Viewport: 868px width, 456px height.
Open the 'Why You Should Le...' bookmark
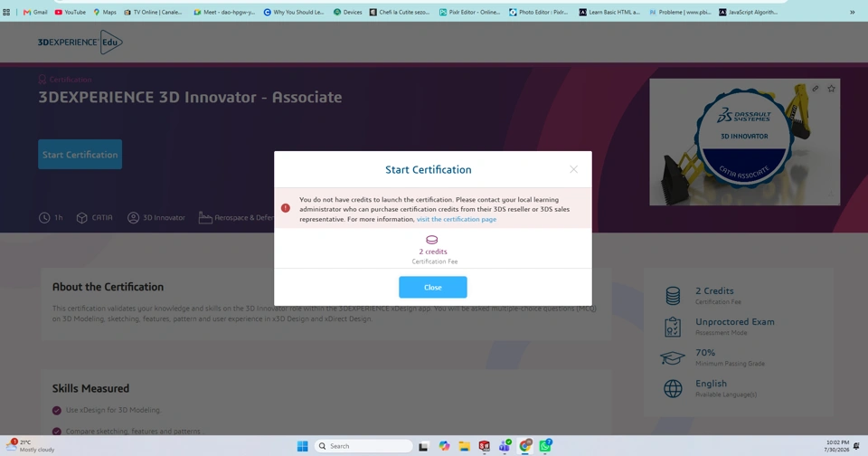pos(294,12)
